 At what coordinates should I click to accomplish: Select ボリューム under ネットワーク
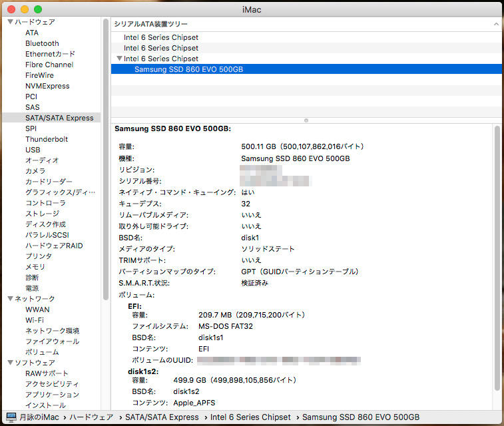(x=42, y=352)
